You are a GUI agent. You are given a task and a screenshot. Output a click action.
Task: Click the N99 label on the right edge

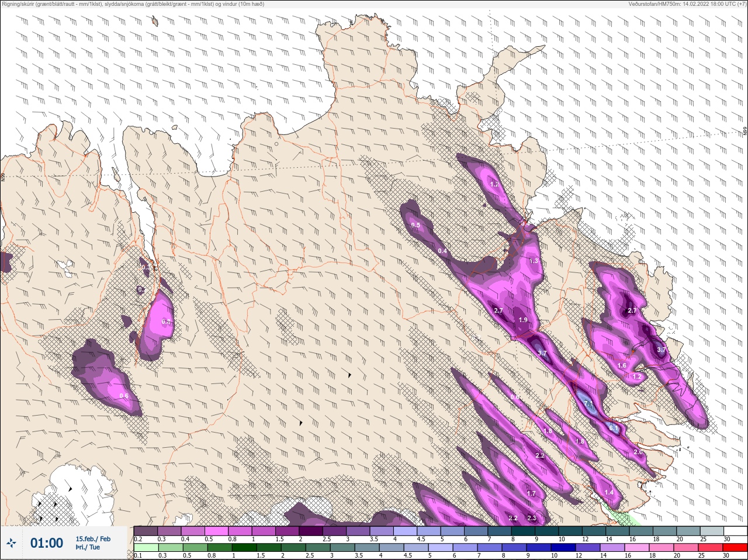(x=745, y=132)
